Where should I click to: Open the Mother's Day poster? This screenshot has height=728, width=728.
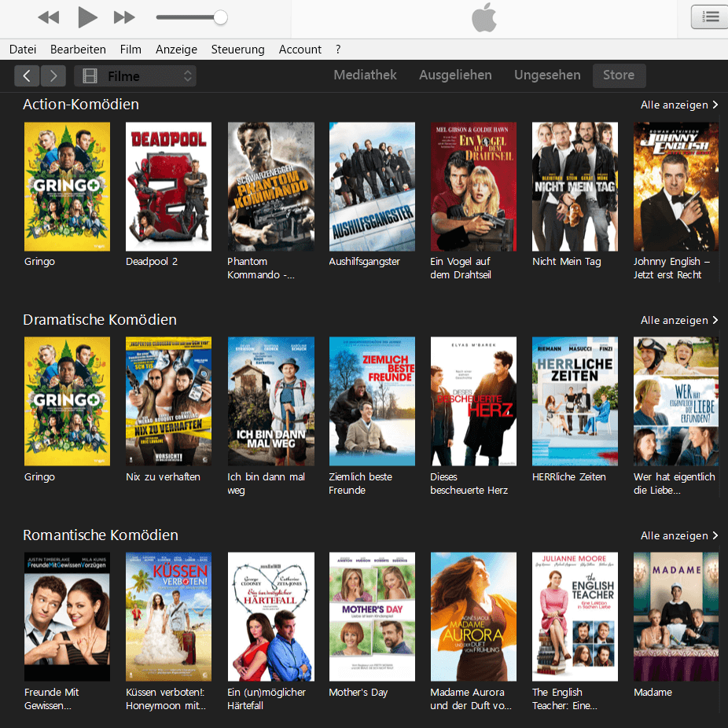point(372,616)
